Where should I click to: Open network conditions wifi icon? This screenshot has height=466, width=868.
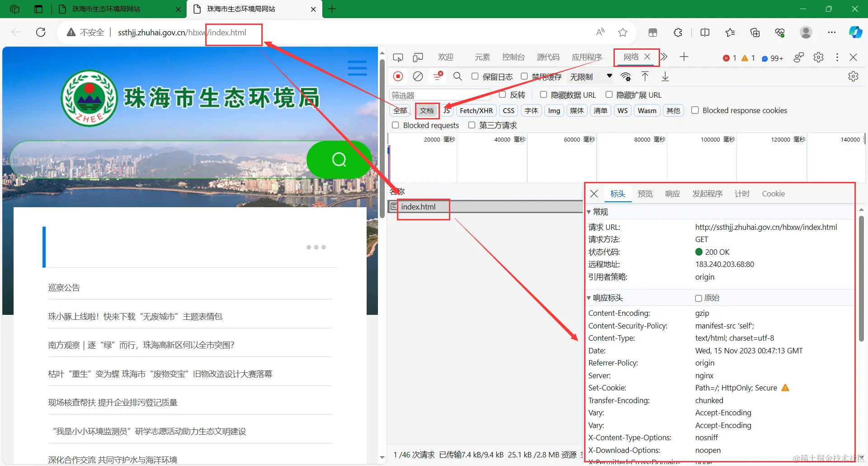[x=626, y=77]
